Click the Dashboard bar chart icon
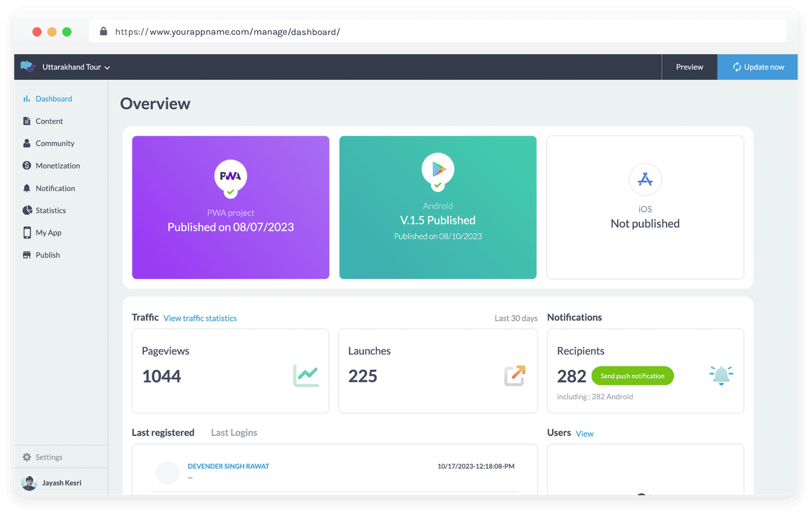Image resolution: width=812 pixels, height=515 pixels. [26, 99]
